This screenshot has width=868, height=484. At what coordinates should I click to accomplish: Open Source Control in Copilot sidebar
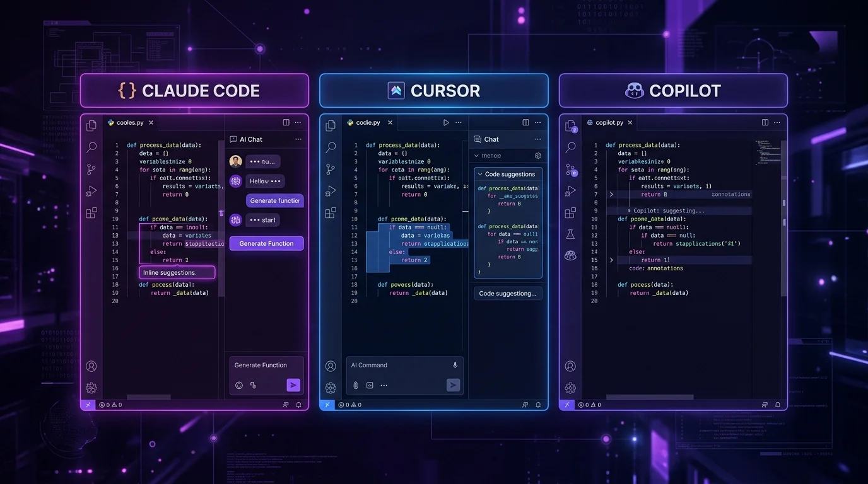(571, 170)
